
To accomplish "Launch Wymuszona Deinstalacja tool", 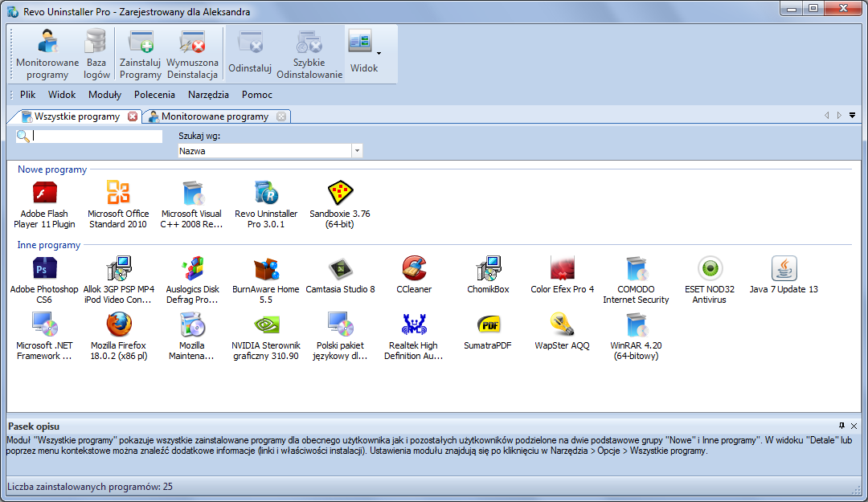I will tap(192, 55).
